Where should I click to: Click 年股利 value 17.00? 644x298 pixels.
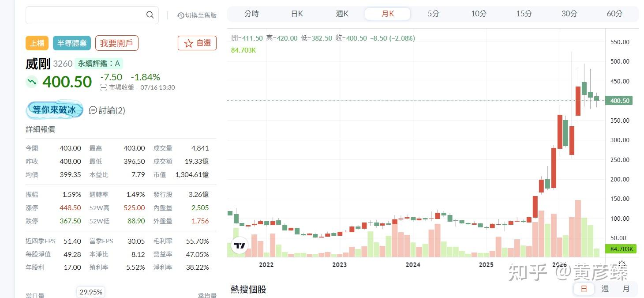point(72,267)
